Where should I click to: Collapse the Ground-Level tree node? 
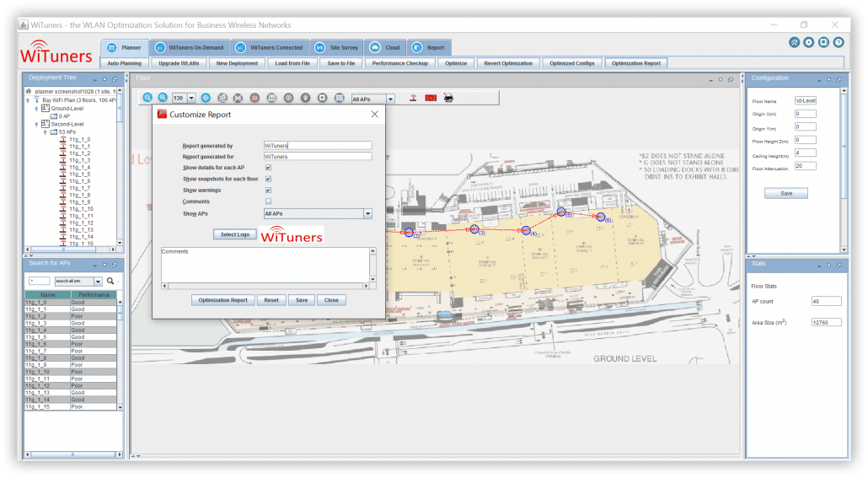tap(36, 109)
